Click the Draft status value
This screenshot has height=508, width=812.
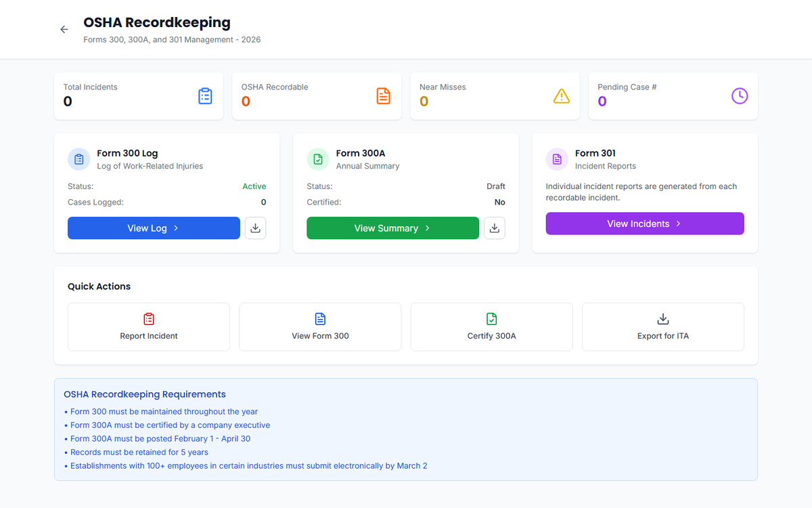pyautogui.click(x=496, y=186)
